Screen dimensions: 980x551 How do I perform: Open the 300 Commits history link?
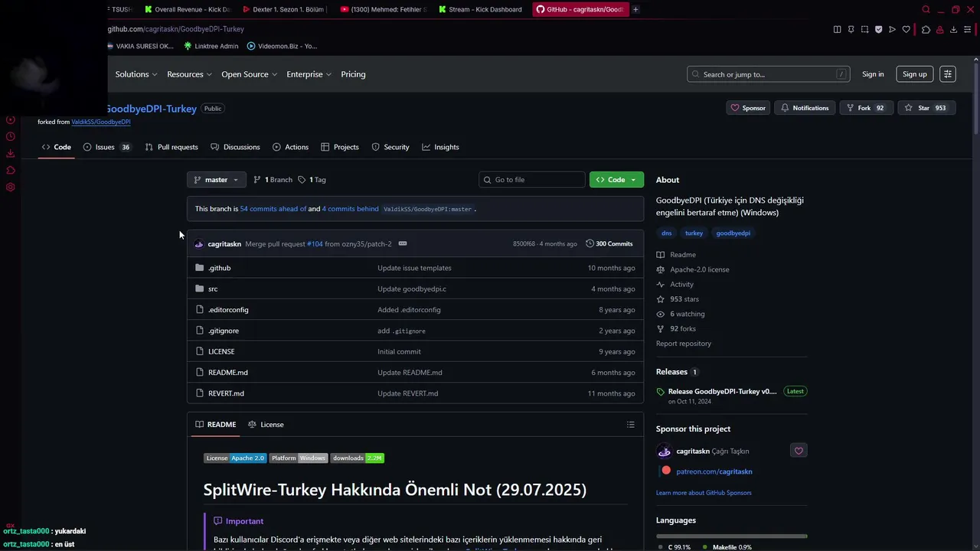(x=609, y=243)
